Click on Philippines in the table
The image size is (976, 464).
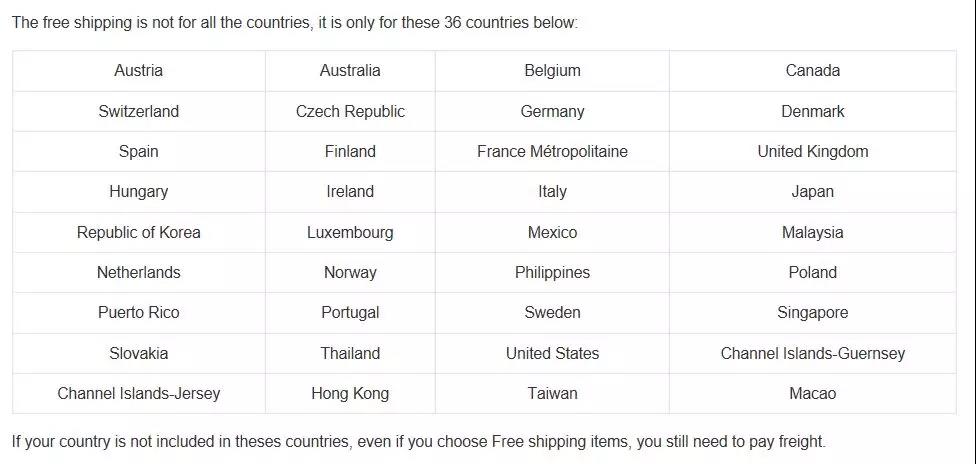click(x=552, y=272)
